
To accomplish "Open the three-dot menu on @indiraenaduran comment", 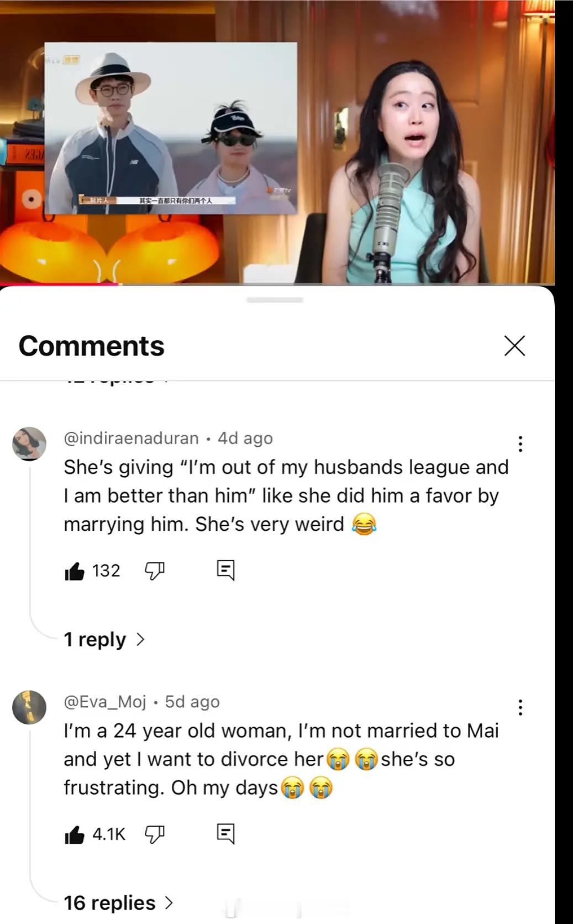I will [520, 443].
